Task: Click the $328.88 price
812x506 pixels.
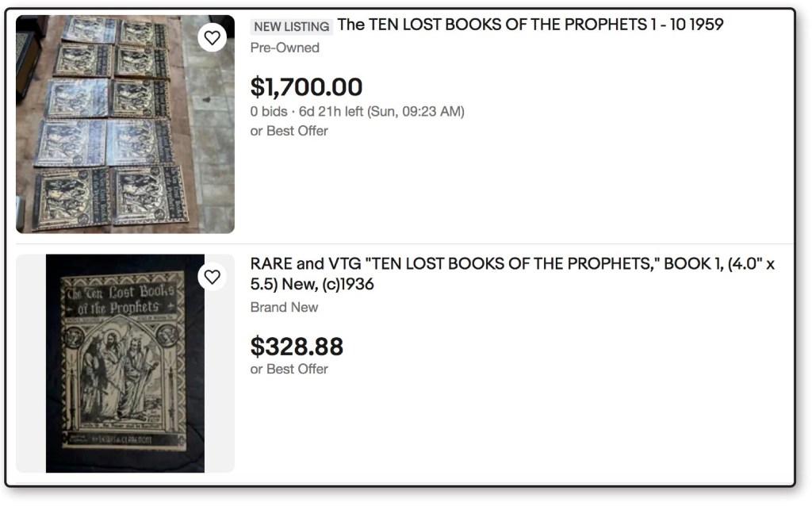Action: pos(297,347)
